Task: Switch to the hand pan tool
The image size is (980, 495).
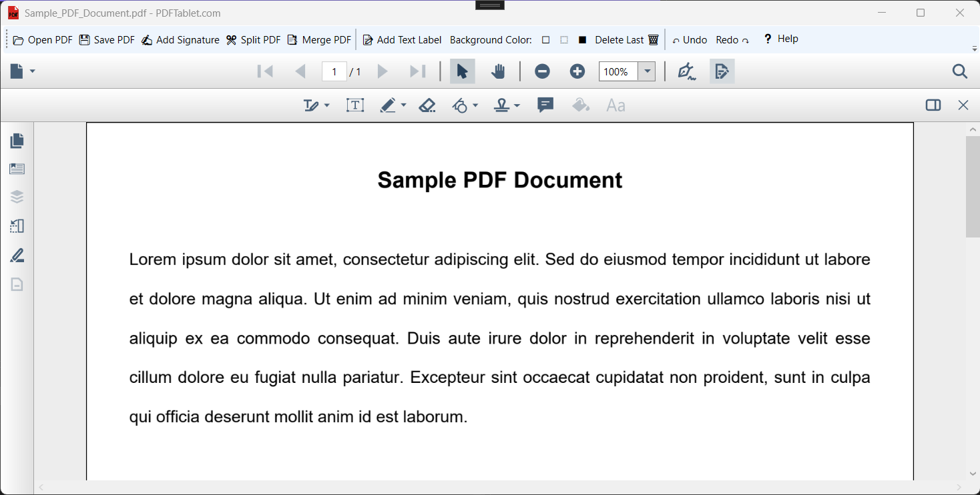Action: 498,71
